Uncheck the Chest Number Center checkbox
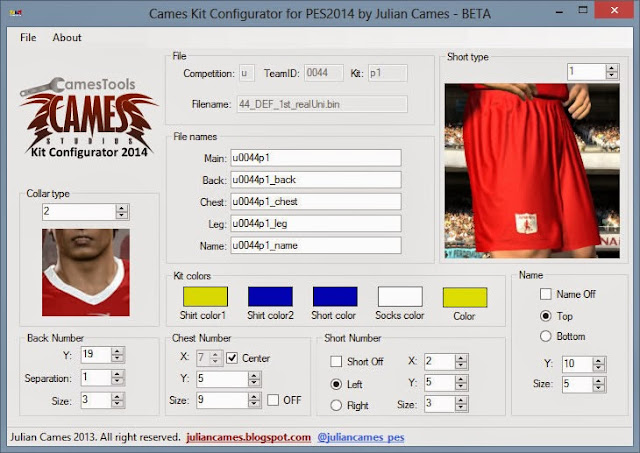 pyautogui.click(x=232, y=358)
